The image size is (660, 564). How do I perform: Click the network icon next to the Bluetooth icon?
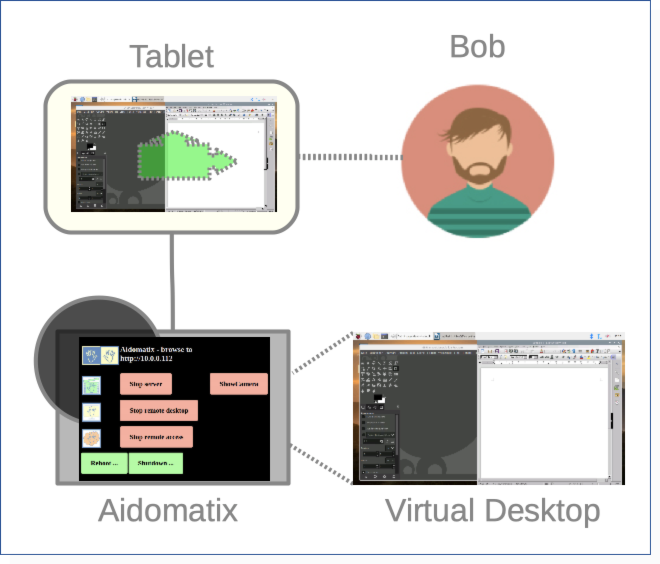click(599, 336)
